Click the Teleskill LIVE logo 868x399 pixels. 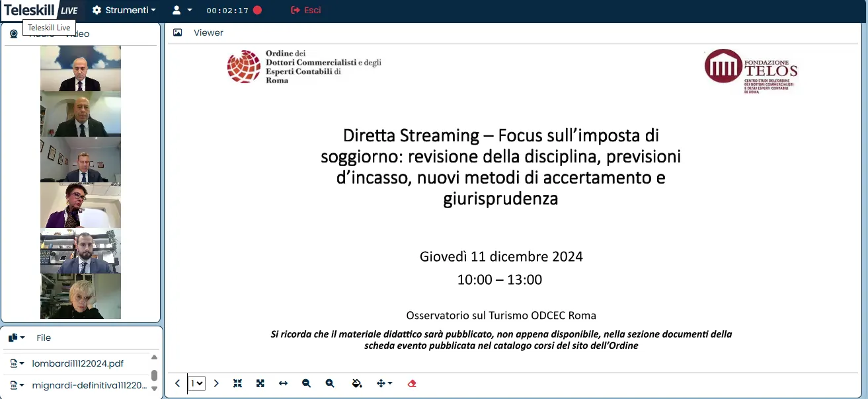coord(41,10)
